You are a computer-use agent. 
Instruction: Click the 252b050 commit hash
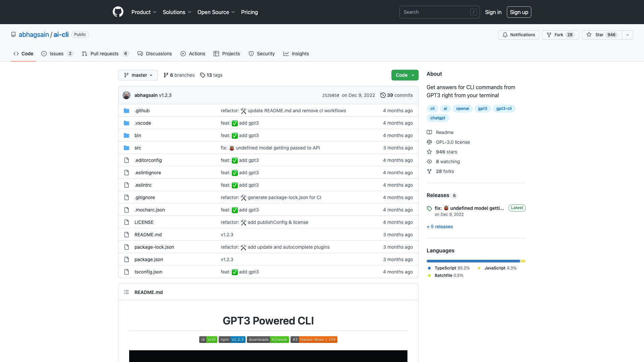pyautogui.click(x=330, y=96)
